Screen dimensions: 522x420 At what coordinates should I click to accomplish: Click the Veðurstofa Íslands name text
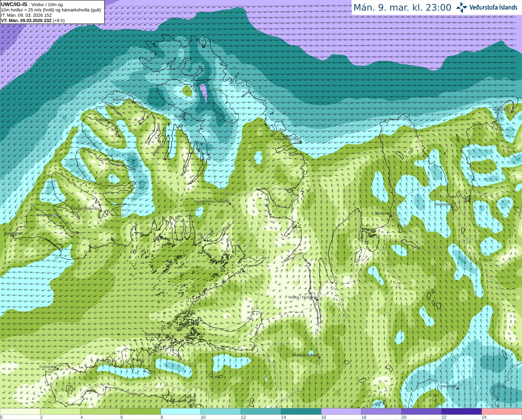493,7
